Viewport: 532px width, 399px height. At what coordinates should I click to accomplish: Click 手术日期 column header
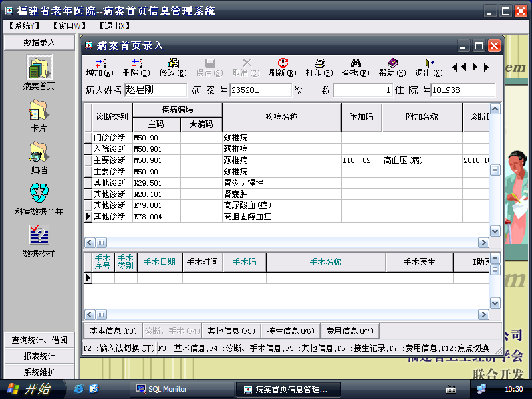pyautogui.click(x=160, y=262)
